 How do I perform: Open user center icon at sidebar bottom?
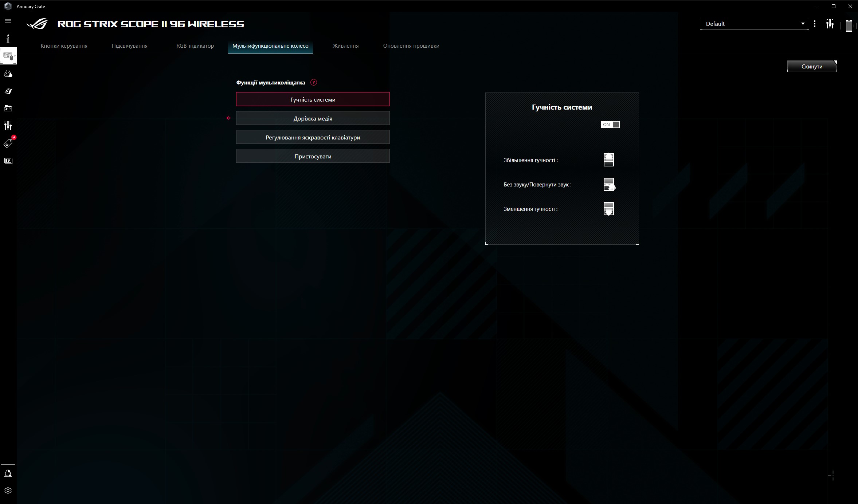point(8,473)
